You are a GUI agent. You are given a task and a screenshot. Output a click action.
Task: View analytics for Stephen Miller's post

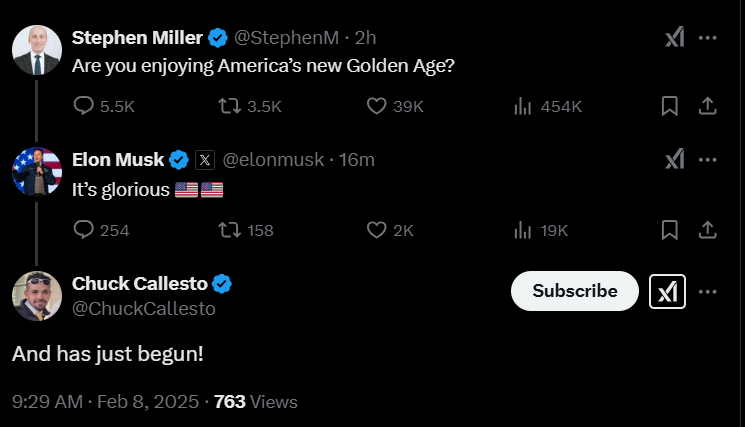click(x=522, y=106)
